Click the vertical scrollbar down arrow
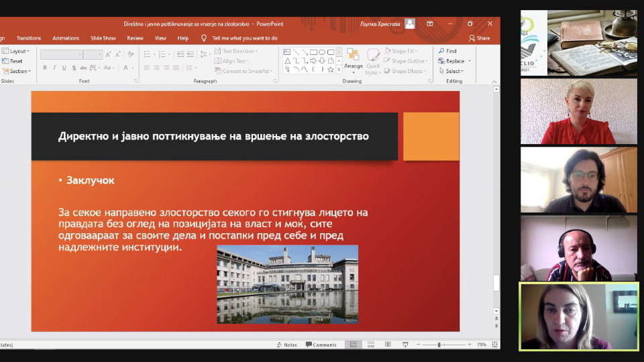 click(x=496, y=311)
